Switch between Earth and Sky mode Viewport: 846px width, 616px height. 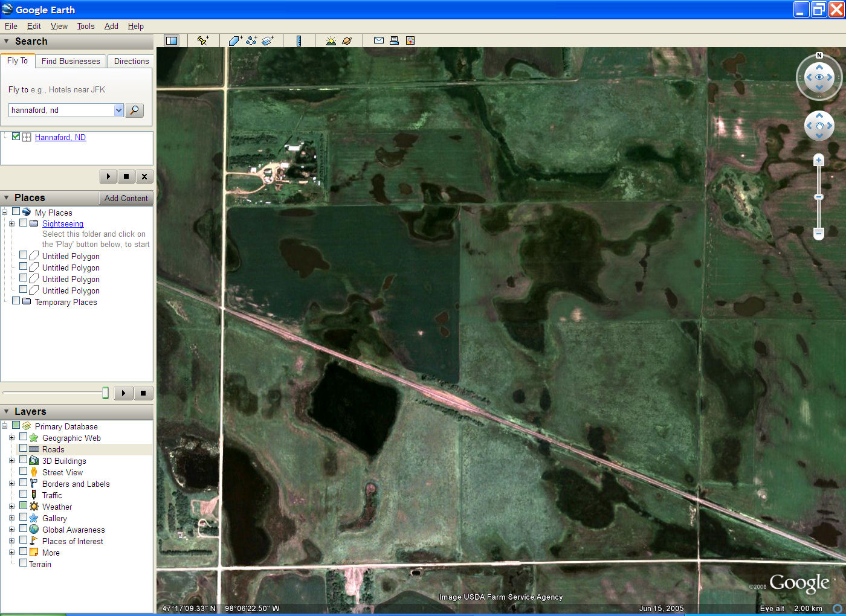click(347, 40)
